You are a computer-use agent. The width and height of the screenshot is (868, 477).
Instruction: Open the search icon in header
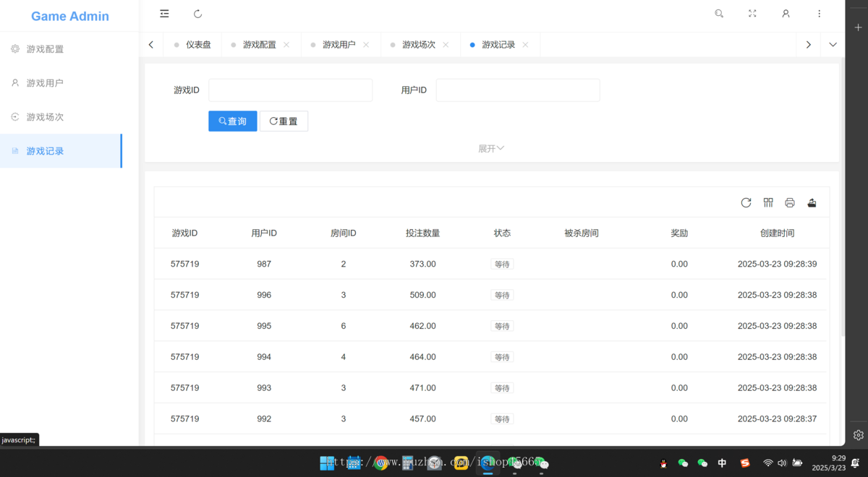click(x=719, y=14)
